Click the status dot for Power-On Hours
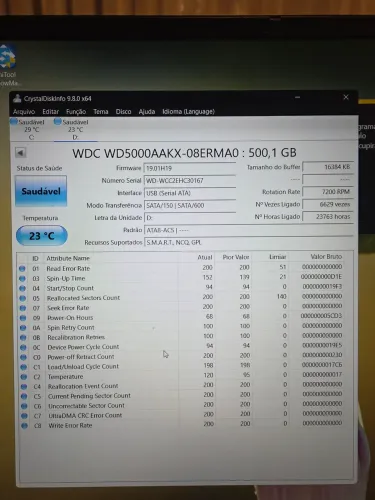Image resolution: width=375 pixels, height=500 pixels. coord(23,318)
